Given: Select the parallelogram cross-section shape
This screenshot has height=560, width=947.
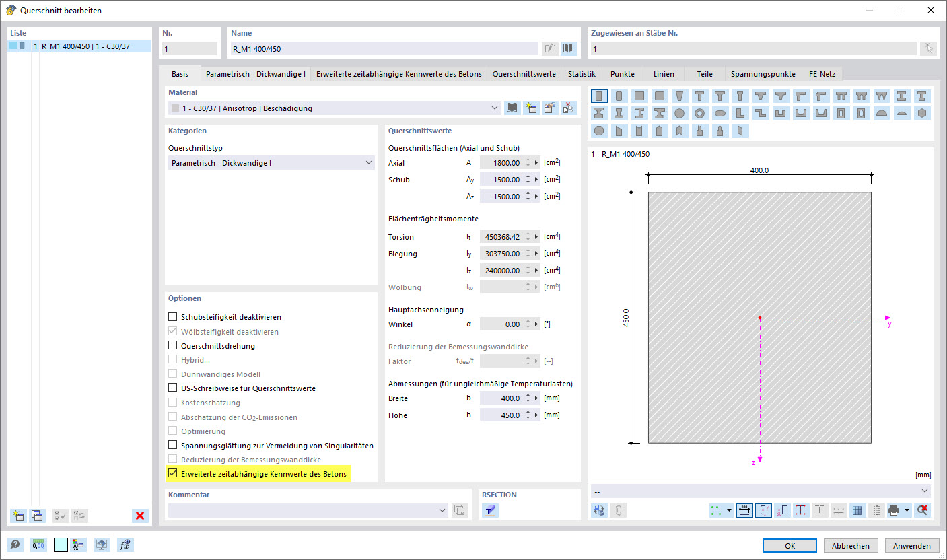Looking at the screenshot, I should coord(740,131).
